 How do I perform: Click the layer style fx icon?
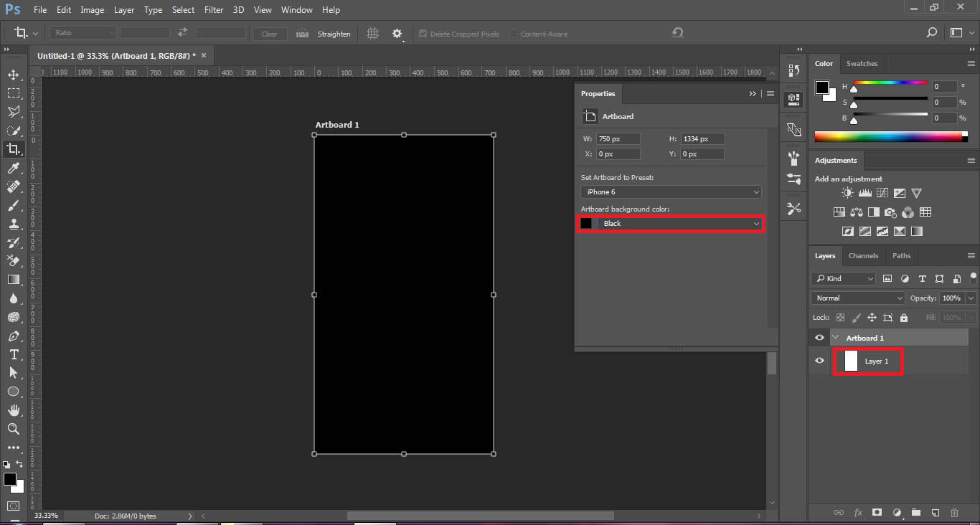pyautogui.click(x=857, y=513)
